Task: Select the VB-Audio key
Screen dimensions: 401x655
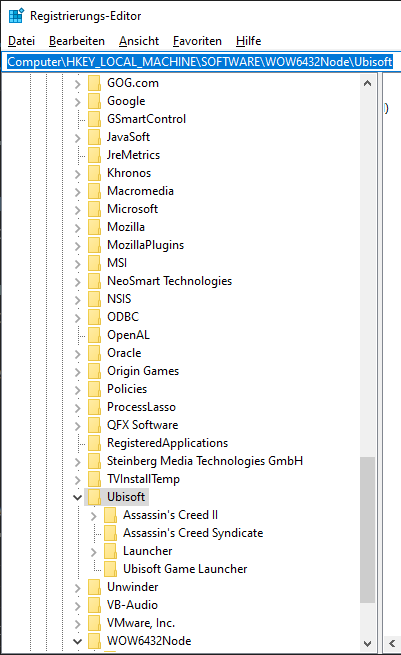Action: pos(132,605)
